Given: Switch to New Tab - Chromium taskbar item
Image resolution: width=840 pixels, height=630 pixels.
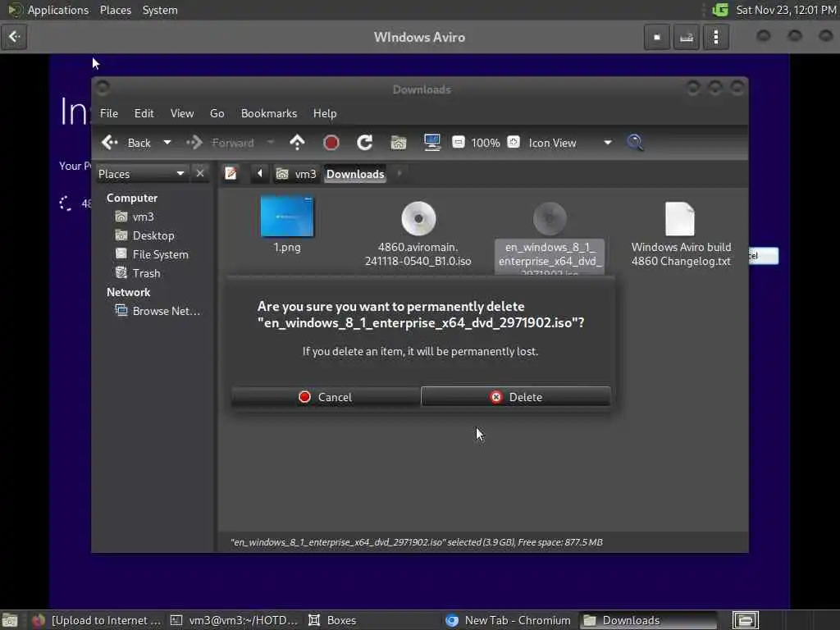Looking at the screenshot, I should (x=508, y=620).
